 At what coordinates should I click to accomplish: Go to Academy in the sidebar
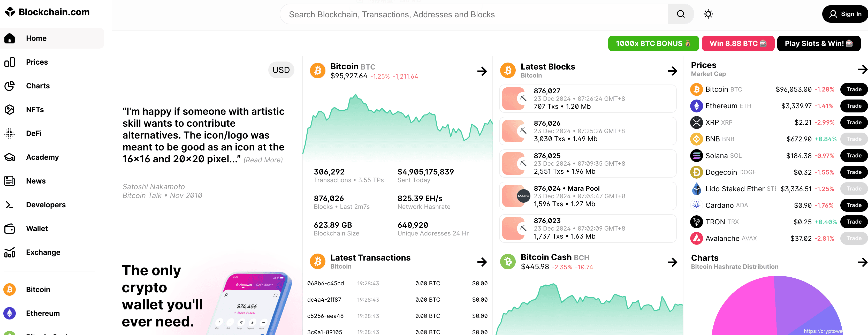point(42,157)
